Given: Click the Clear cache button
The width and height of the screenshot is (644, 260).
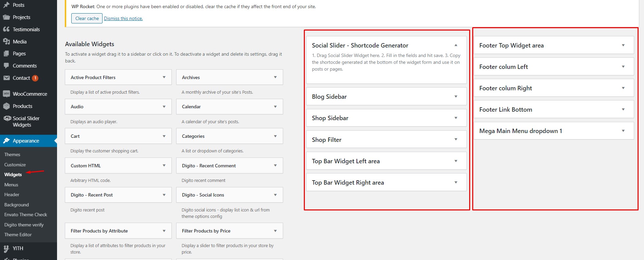Looking at the screenshot, I should [87, 18].
